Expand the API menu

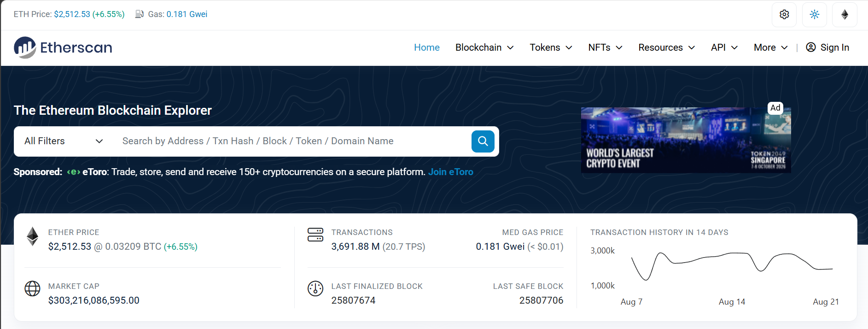coord(724,47)
